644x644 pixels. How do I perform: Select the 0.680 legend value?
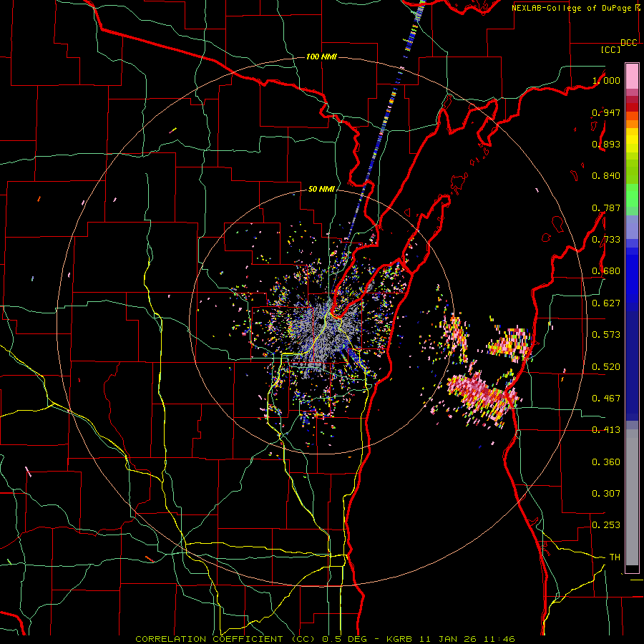tap(606, 271)
